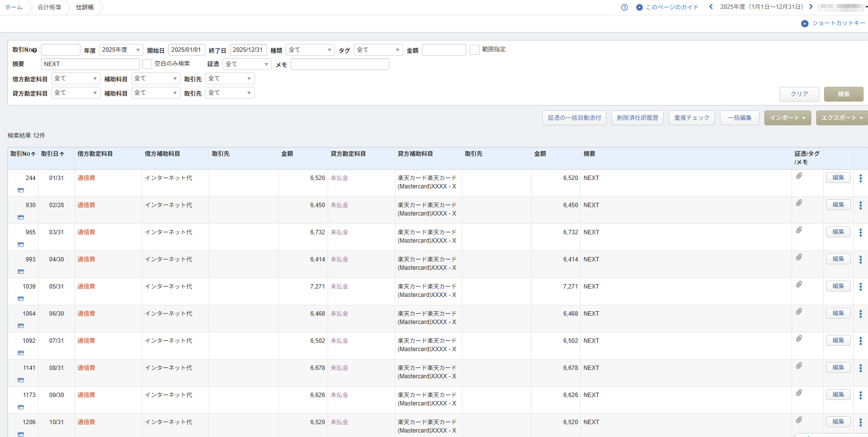Screen dimensions: 868x437
Task: Open the エクスポート menu button
Action: pos(842,118)
